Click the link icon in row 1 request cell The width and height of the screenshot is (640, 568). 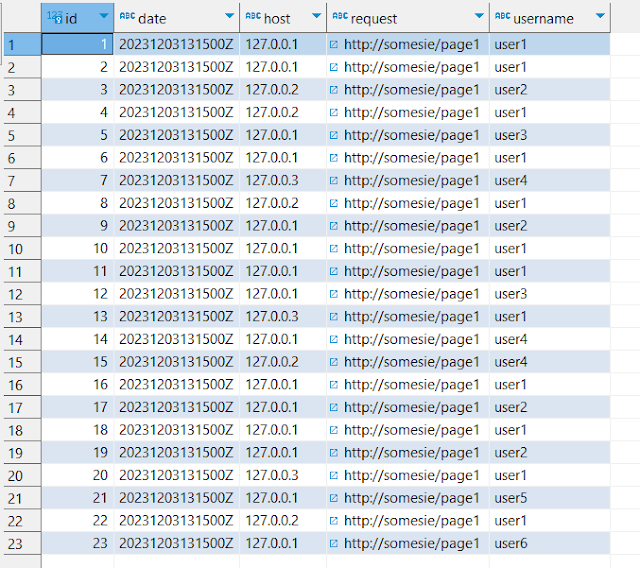tap(334, 45)
